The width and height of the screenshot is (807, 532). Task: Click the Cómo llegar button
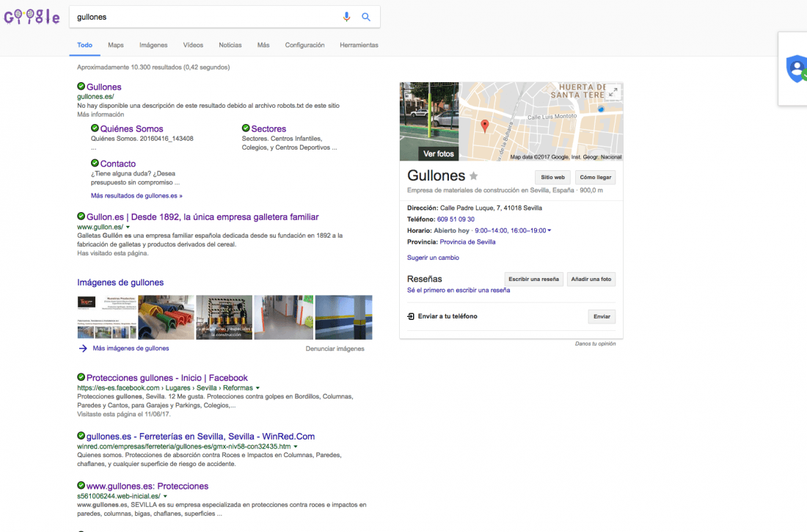(x=596, y=177)
